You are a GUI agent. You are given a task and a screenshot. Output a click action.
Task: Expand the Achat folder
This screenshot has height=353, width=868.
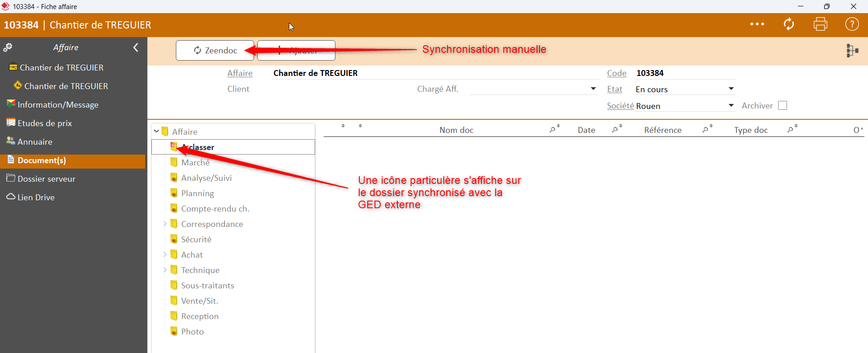point(165,254)
